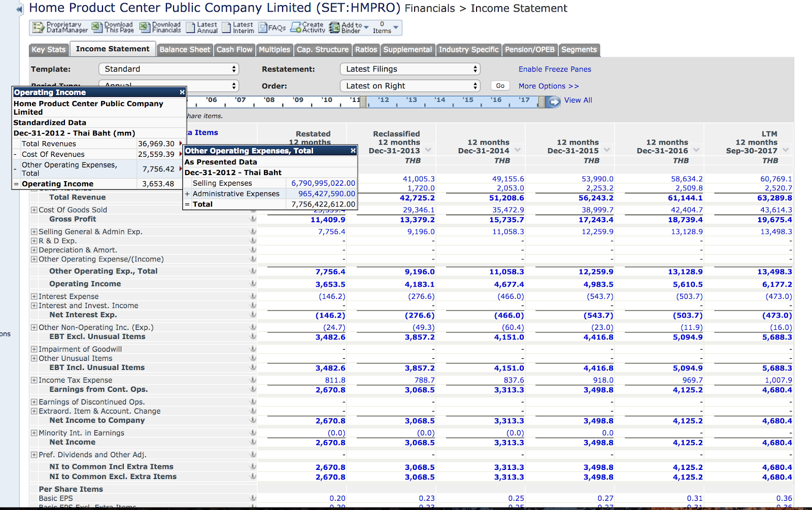Click the timeline range handle near '17
This screenshot has width=812, height=510.
click(x=542, y=102)
